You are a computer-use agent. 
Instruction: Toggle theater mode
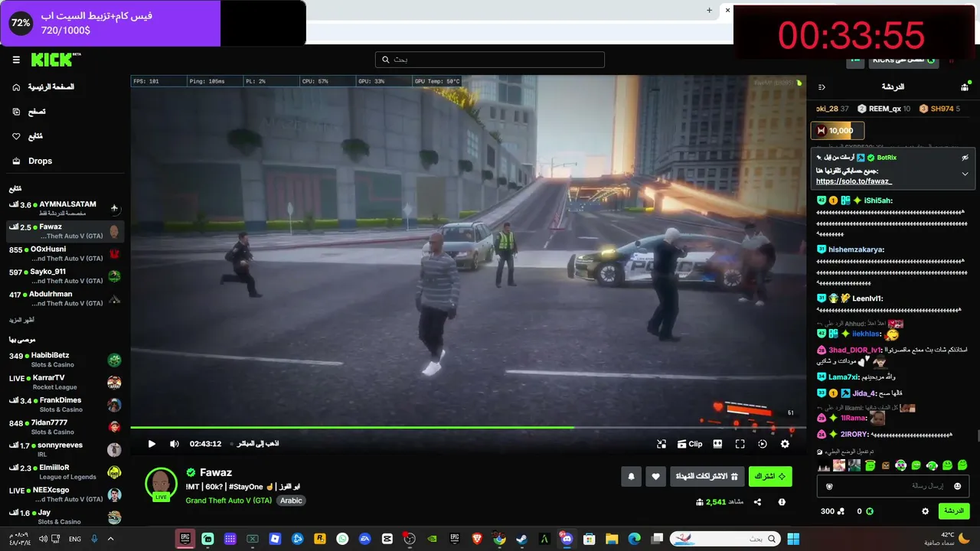click(717, 444)
